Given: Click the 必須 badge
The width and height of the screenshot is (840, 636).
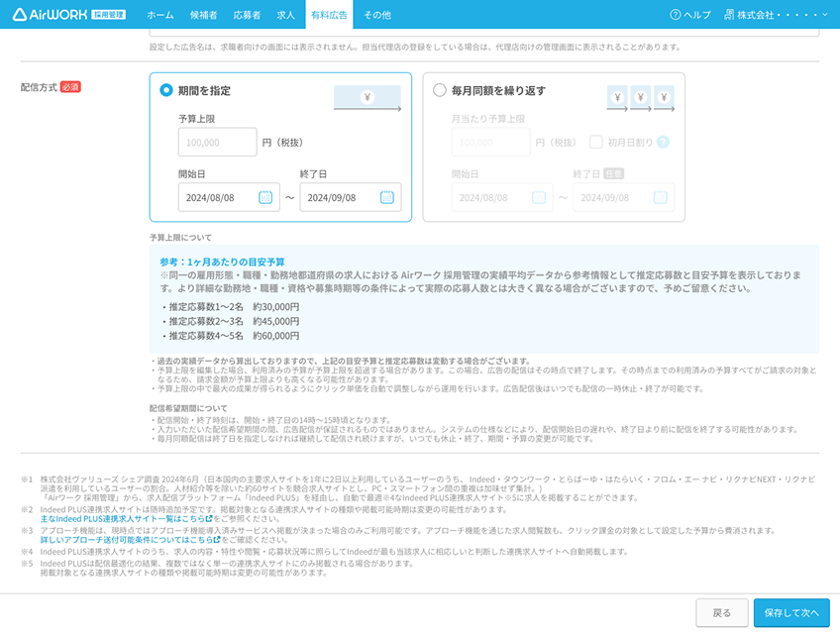Looking at the screenshot, I should click(70, 87).
